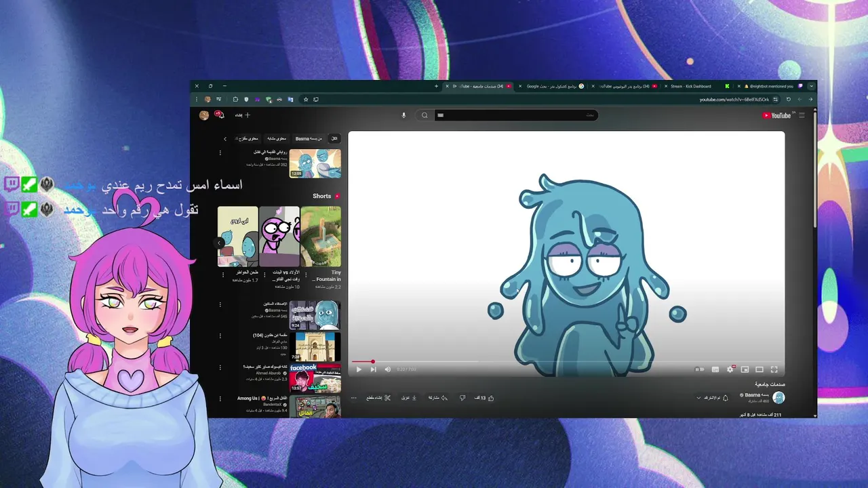Open subscription notification bell dropdown
The height and width of the screenshot is (488, 868).
pos(712,398)
